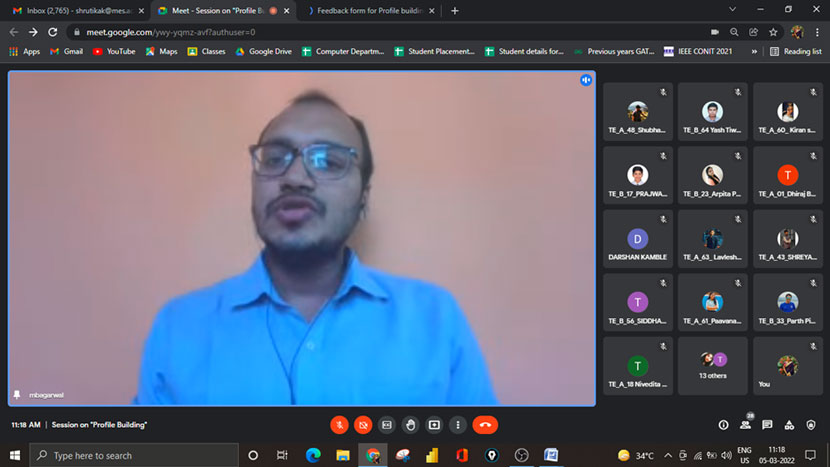The image size is (830, 467).
Task: Open meeting details info icon
Action: click(723, 425)
